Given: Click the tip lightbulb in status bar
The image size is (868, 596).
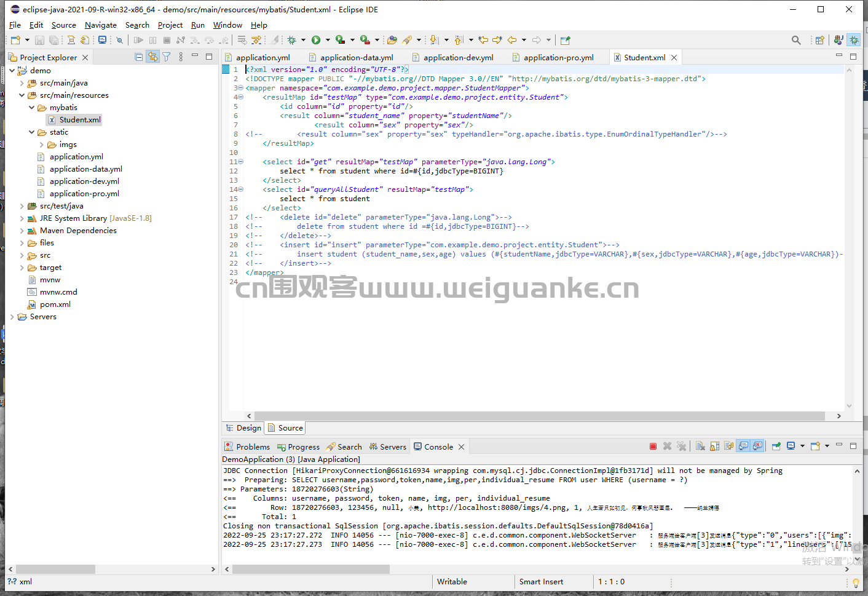Looking at the screenshot, I should point(855,582).
